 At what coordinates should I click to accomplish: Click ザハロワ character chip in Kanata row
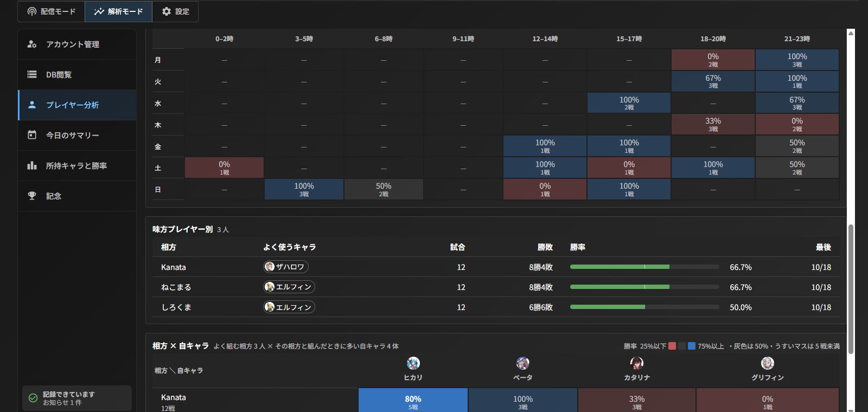click(286, 267)
